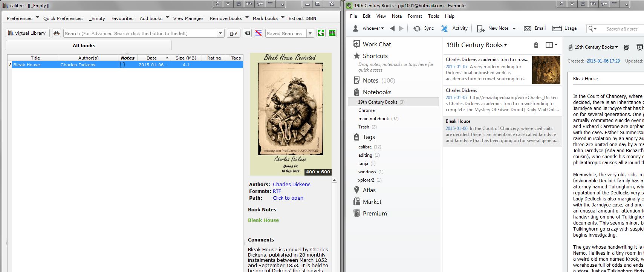This screenshot has width=644, height=272.
Task: Open the Evernote Market
Action: coord(367,202)
